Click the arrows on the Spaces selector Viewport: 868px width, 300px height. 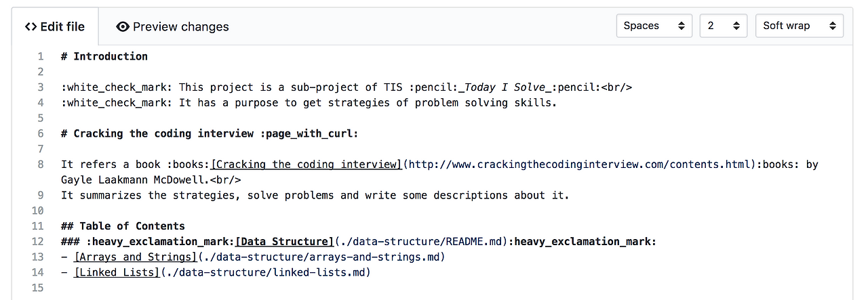[x=682, y=26]
